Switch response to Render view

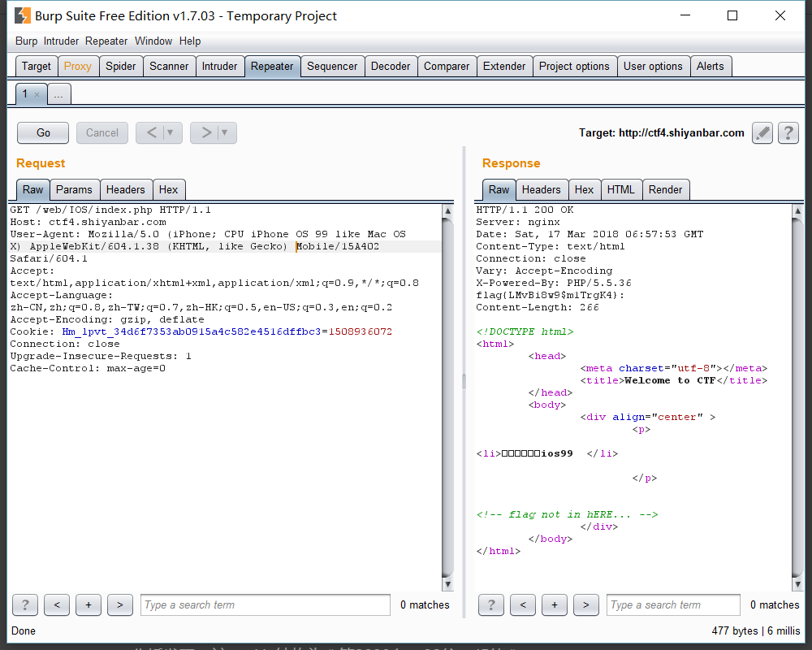pyautogui.click(x=665, y=189)
